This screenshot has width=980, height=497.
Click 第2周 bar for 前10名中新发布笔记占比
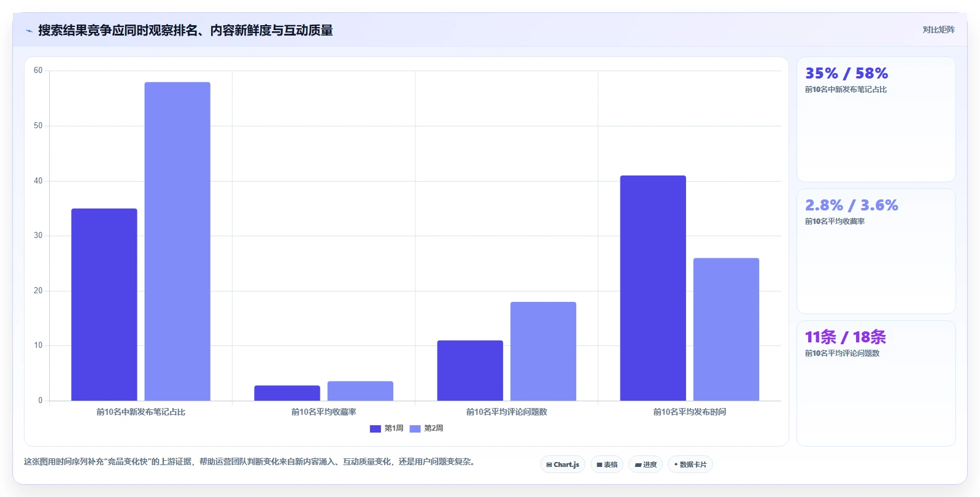click(x=177, y=241)
